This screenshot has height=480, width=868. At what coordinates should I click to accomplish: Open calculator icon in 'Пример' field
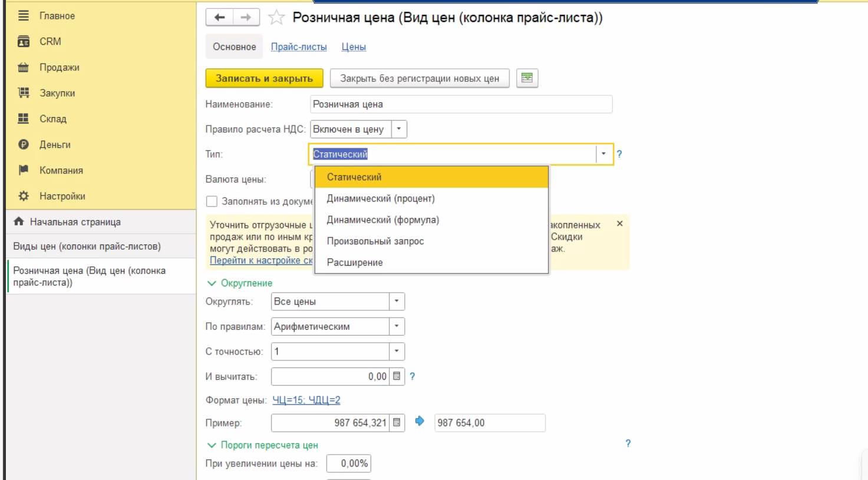point(397,423)
